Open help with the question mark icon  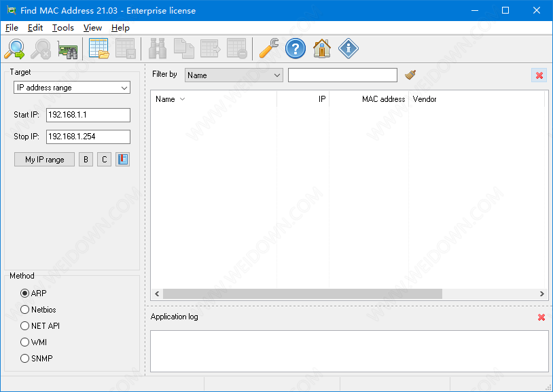(x=296, y=49)
